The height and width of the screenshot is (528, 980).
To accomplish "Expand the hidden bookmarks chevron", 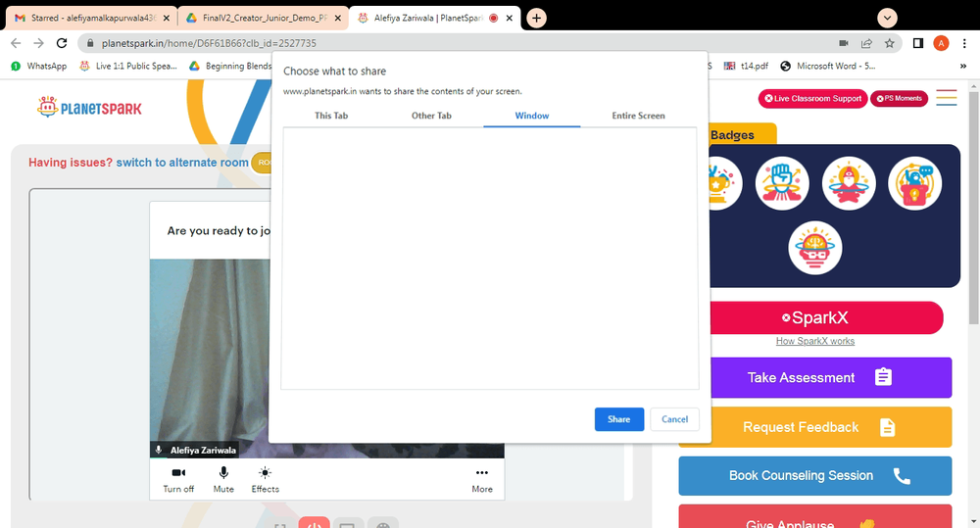I will click(x=963, y=66).
